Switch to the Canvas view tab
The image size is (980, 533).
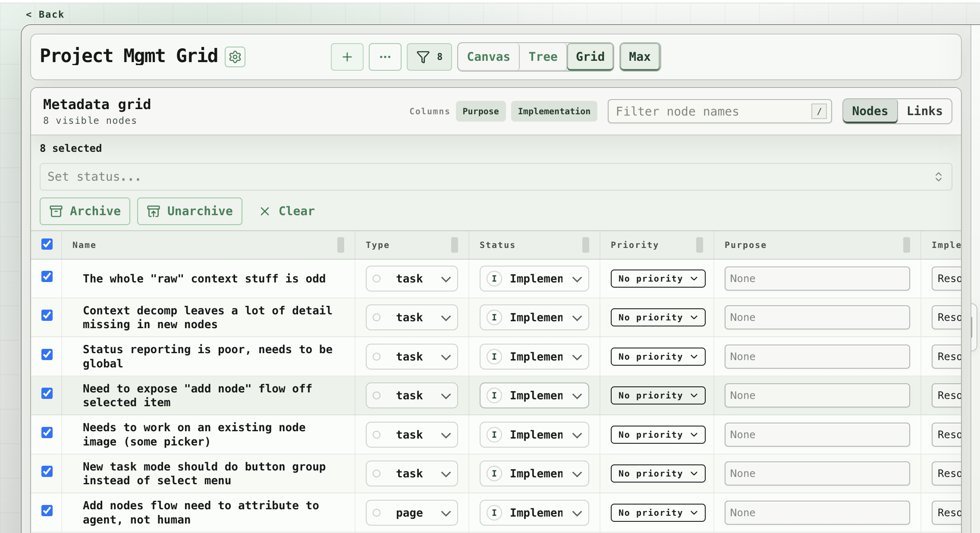tap(488, 57)
